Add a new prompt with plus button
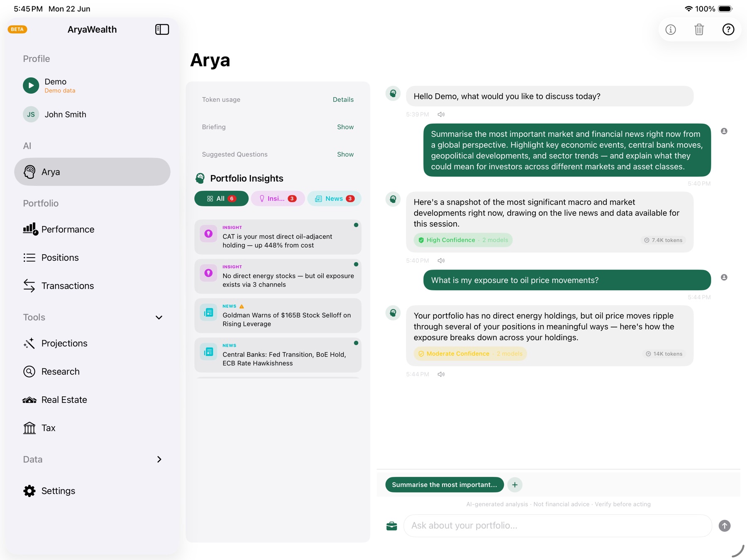Screen dimensions: 747x560 515,485
